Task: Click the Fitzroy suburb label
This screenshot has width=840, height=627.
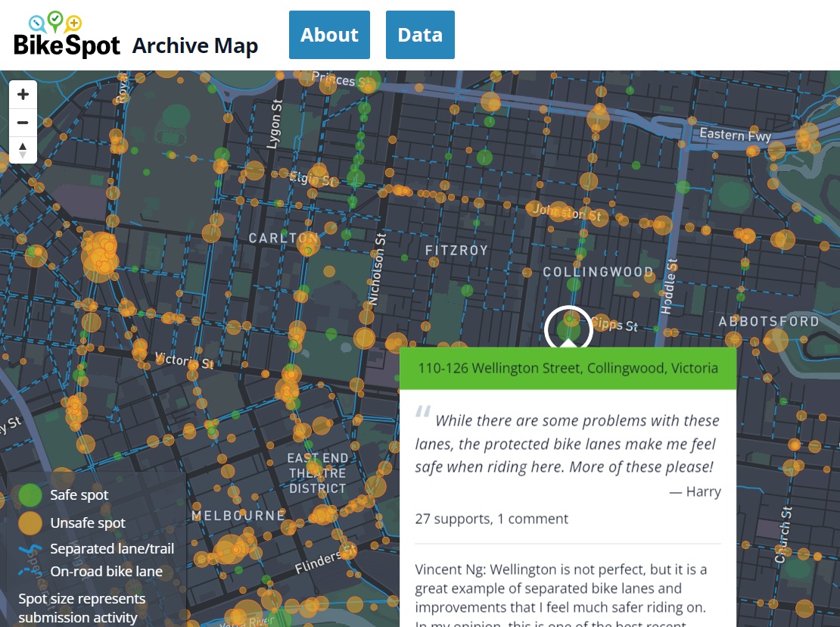Action: click(x=456, y=250)
